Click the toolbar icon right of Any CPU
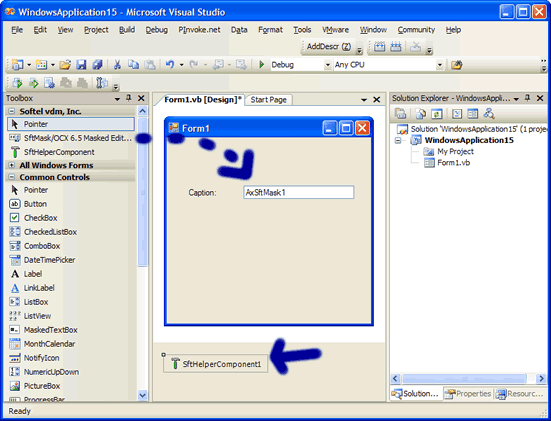This screenshot has height=421, width=551. coord(456,65)
